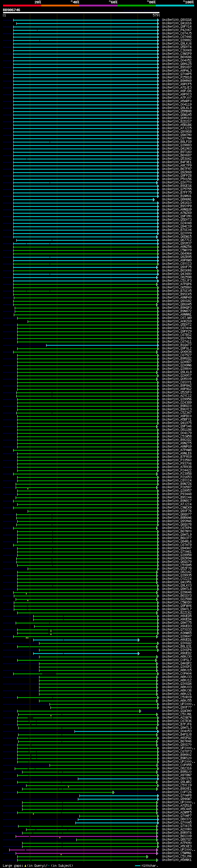
Task: Open hit UniRef100_Q9XGG6
Action: click(x=177, y=20)
